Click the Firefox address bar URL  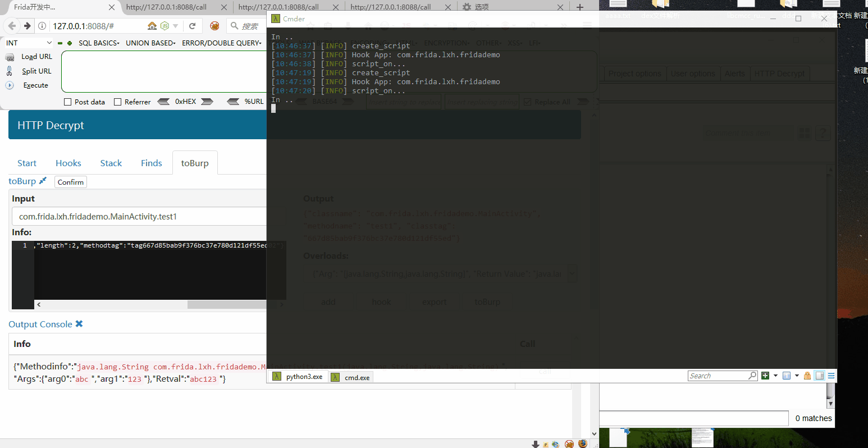(x=84, y=26)
